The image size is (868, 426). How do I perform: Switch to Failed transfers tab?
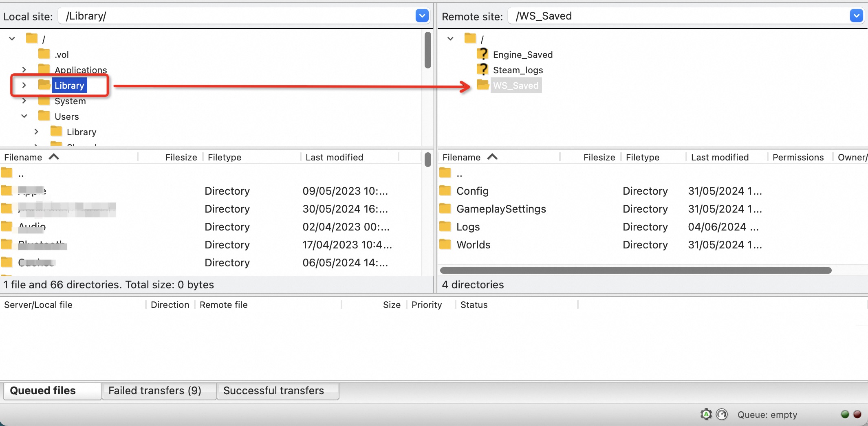pyautogui.click(x=155, y=391)
